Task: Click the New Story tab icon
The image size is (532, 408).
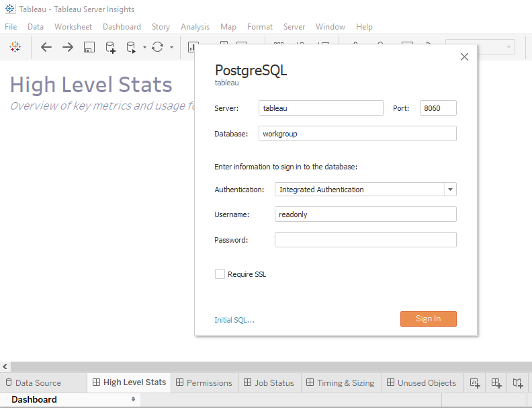Action: click(518, 383)
